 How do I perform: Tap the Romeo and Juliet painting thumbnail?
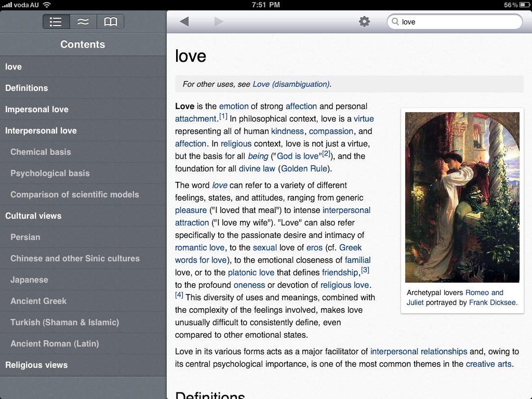[x=462, y=197]
